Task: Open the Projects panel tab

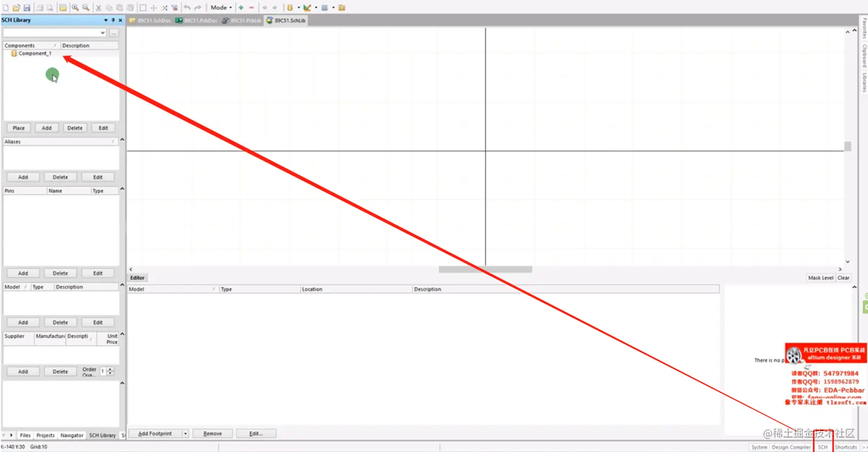Action: click(x=45, y=435)
